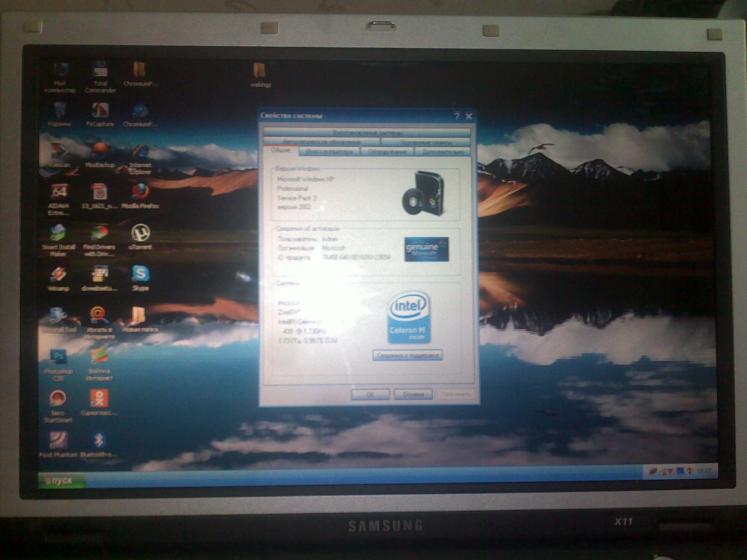747x560 pixels.
Task: Open the Uninstall Tool desktop icon
Action: coord(59,320)
